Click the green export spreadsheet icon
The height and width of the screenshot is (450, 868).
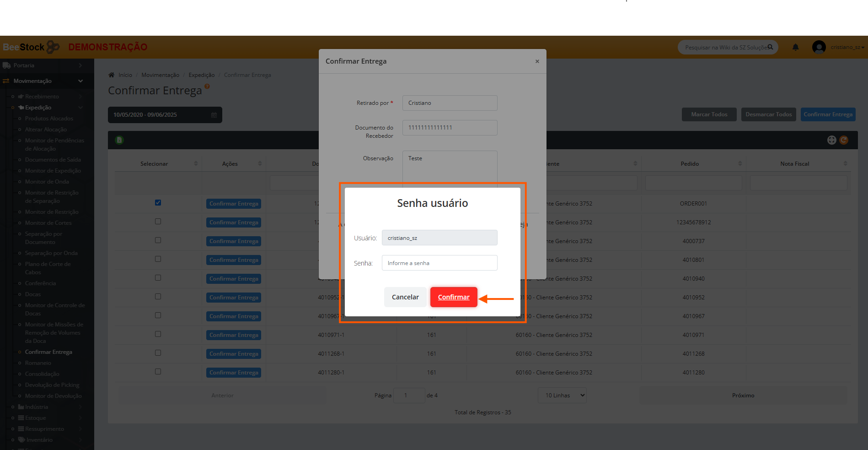click(x=119, y=140)
